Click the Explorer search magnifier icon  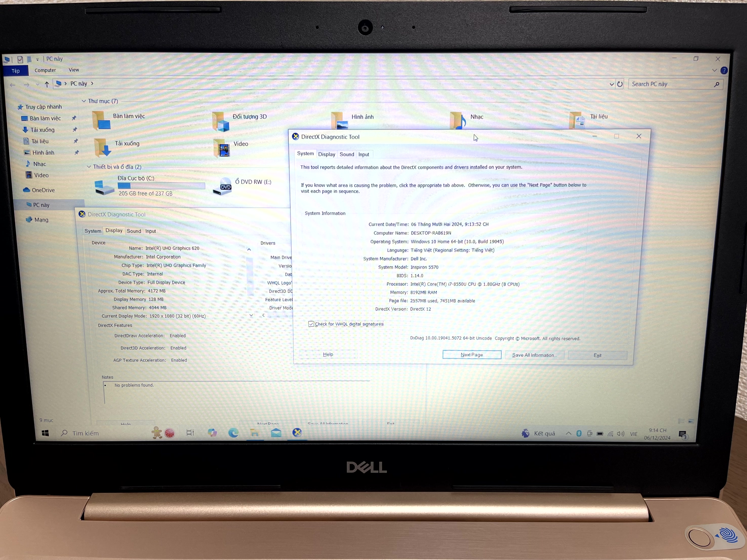(x=717, y=84)
